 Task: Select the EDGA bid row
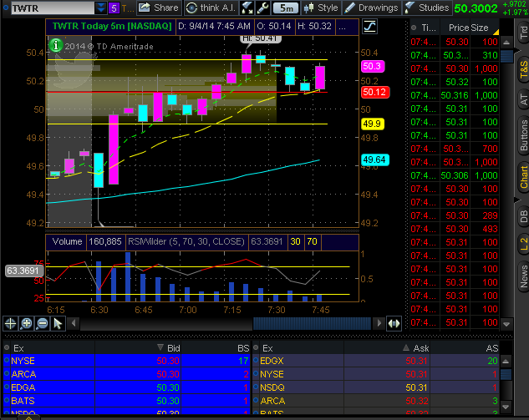[127, 387]
